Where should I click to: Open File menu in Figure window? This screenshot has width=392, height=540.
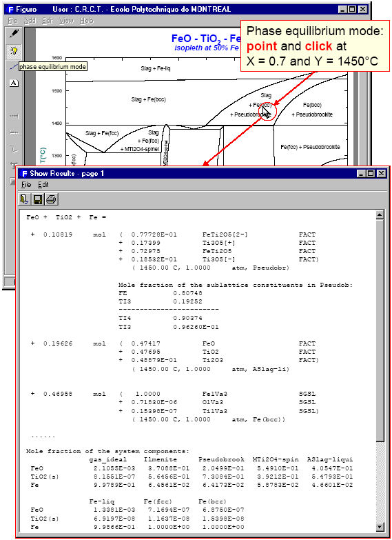[x=12, y=21]
